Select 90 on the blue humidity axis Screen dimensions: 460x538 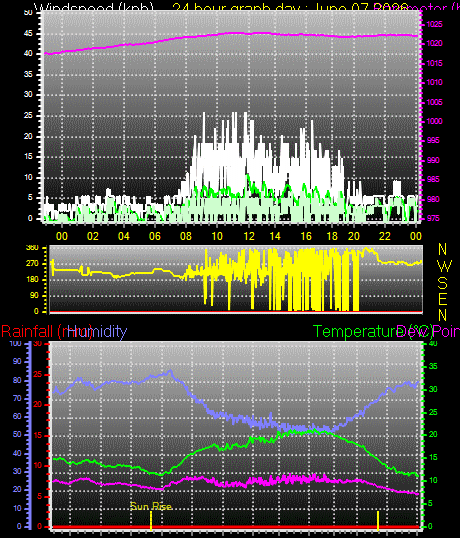(x=17, y=361)
